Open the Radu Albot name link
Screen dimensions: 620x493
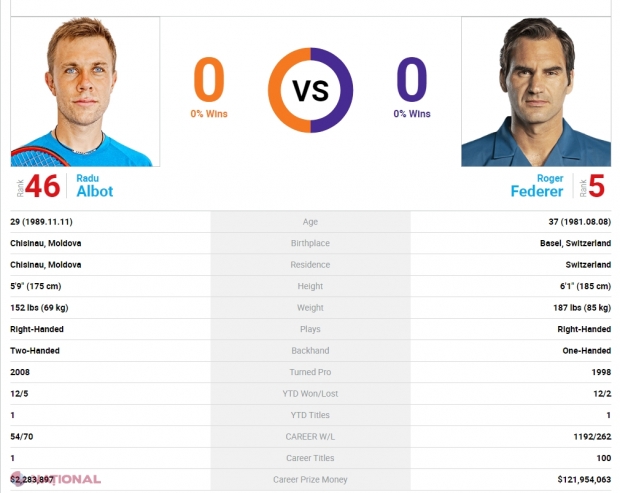(x=95, y=185)
